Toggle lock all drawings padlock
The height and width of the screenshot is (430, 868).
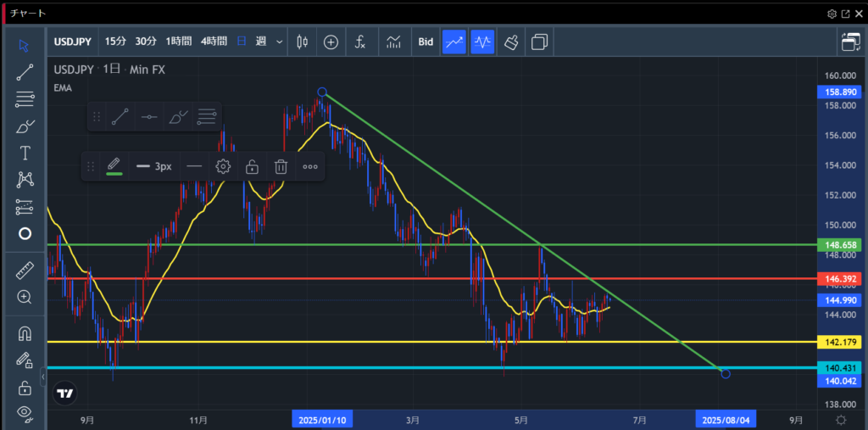25,388
